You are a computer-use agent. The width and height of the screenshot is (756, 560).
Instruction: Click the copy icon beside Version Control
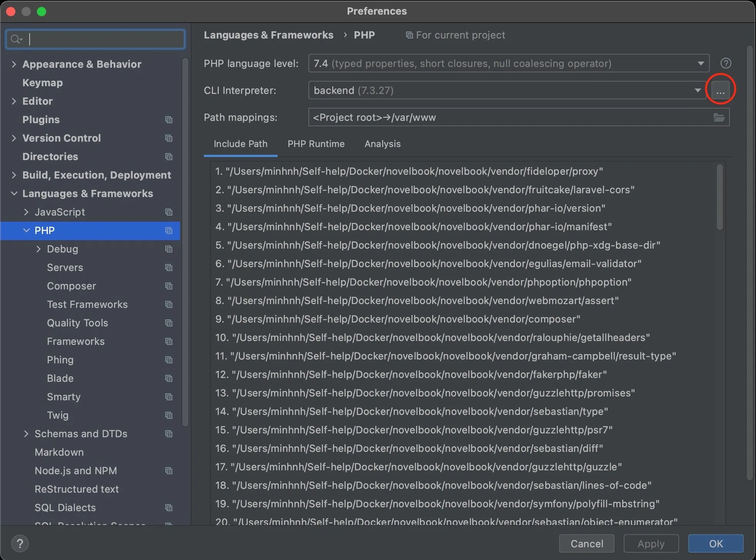[x=168, y=138]
